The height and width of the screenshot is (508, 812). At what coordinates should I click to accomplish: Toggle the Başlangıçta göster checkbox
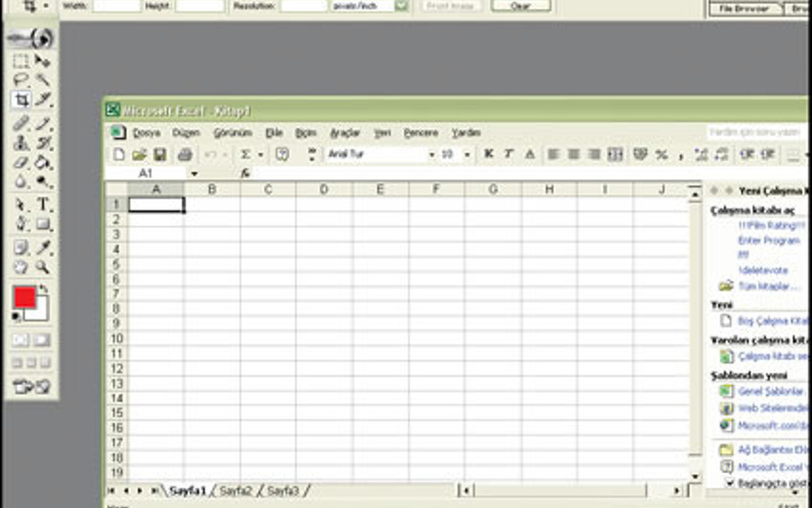pos(730,482)
